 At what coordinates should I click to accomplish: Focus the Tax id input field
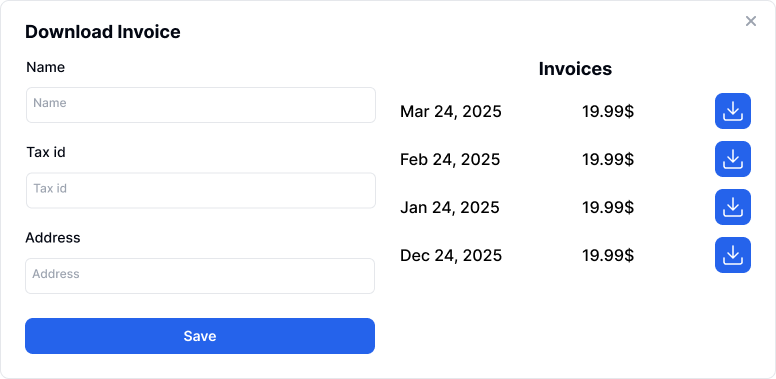pos(200,190)
